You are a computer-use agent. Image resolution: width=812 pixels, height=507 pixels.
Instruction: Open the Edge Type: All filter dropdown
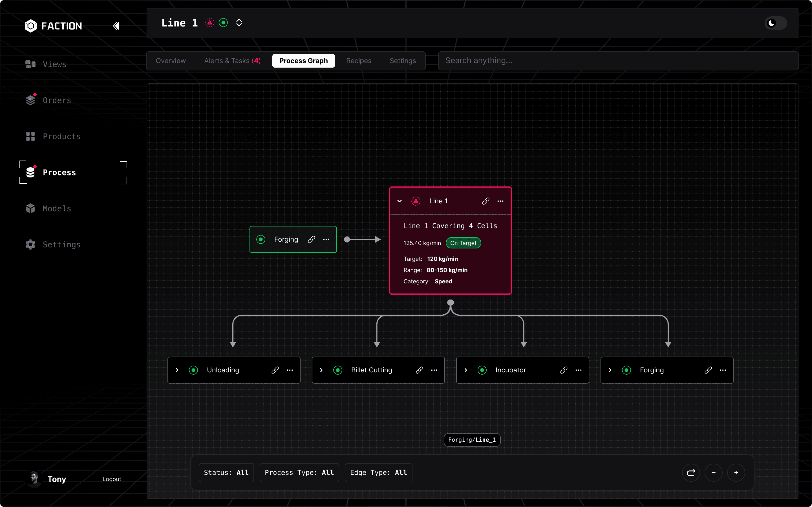[378, 472]
